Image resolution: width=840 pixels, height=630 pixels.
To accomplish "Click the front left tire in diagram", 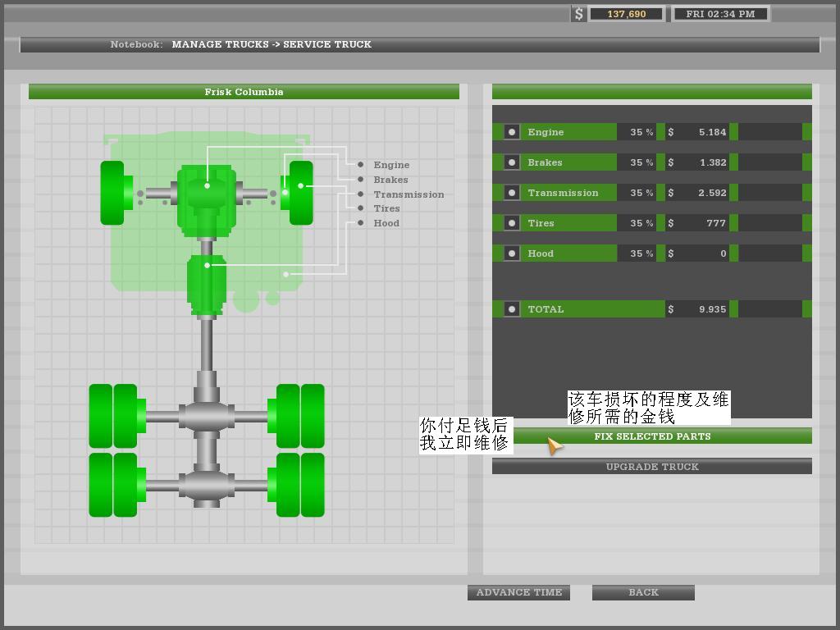I will pos(112,193).
